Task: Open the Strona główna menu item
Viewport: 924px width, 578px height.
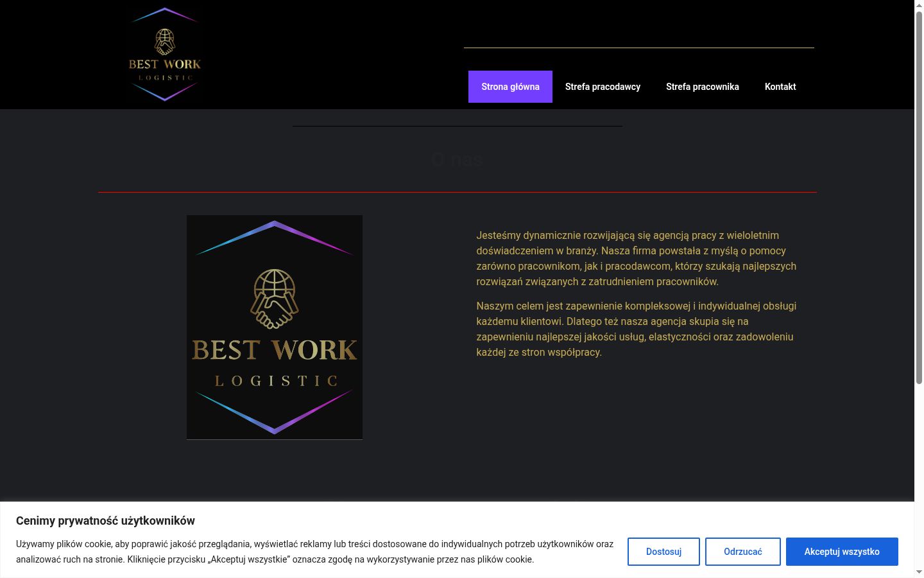Action: click(x=510, y=87)
